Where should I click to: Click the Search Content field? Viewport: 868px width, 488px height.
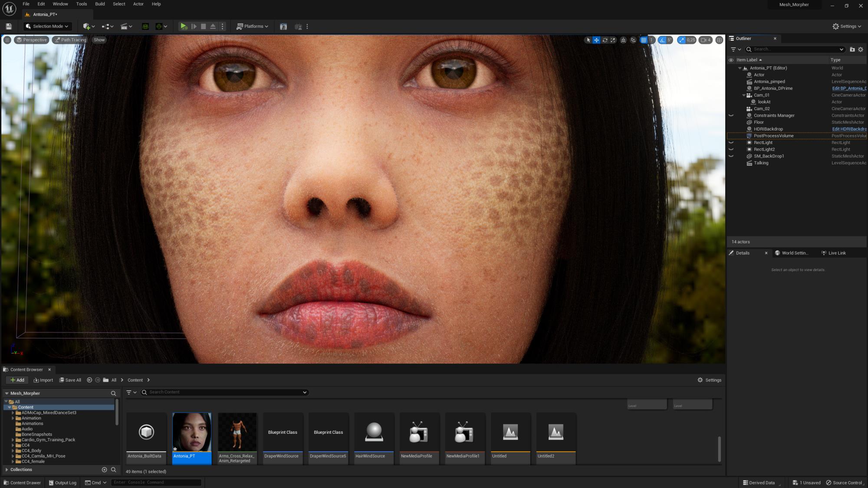pyautogui.click(x=225, y=392)
